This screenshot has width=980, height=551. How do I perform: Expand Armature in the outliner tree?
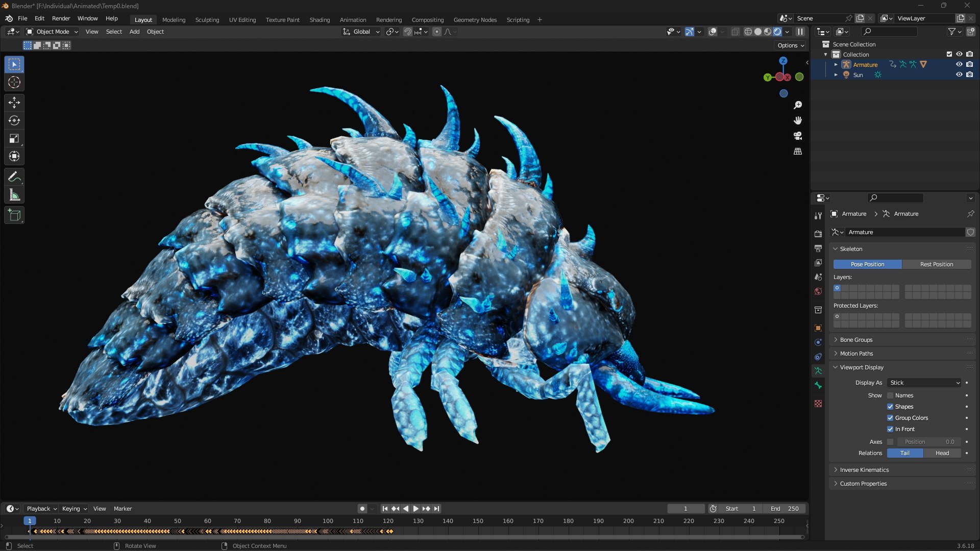(836, 65)
